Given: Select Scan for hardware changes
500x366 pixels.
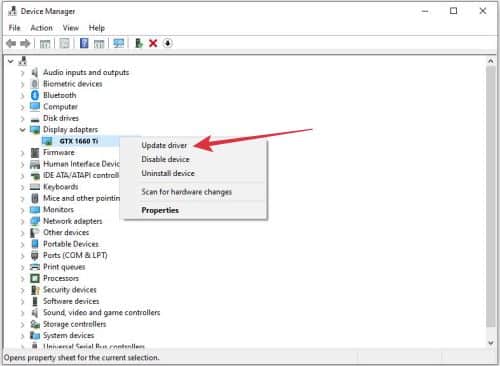Looking at the screenshot, I should pyautogui.click(x=187, y=192).
